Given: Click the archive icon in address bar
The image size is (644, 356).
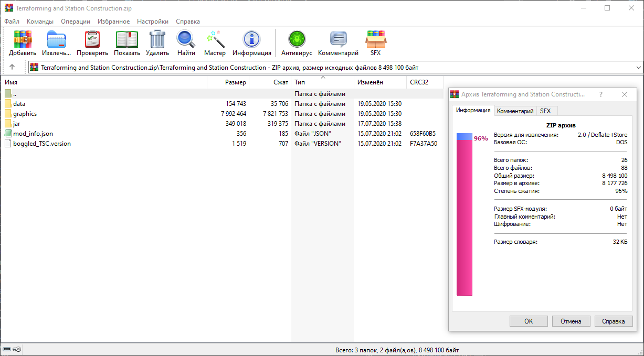Looking at the screenshot, I should [34, 67].
